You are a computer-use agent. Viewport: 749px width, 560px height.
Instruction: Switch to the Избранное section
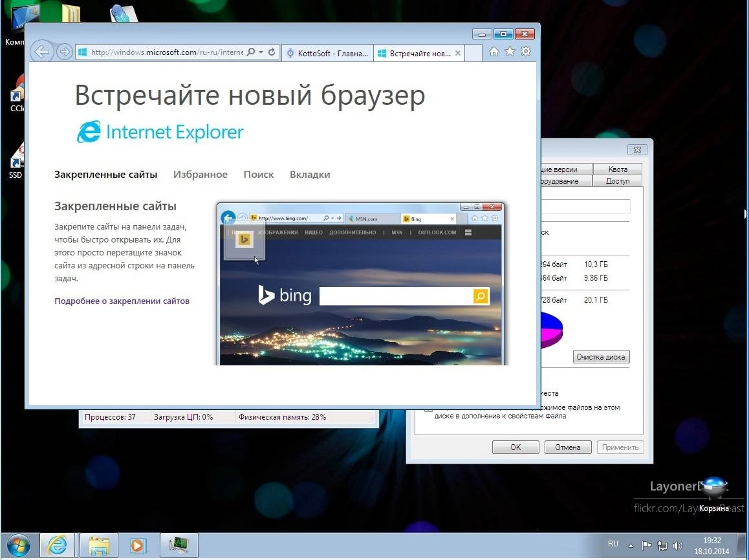(200, 174)
